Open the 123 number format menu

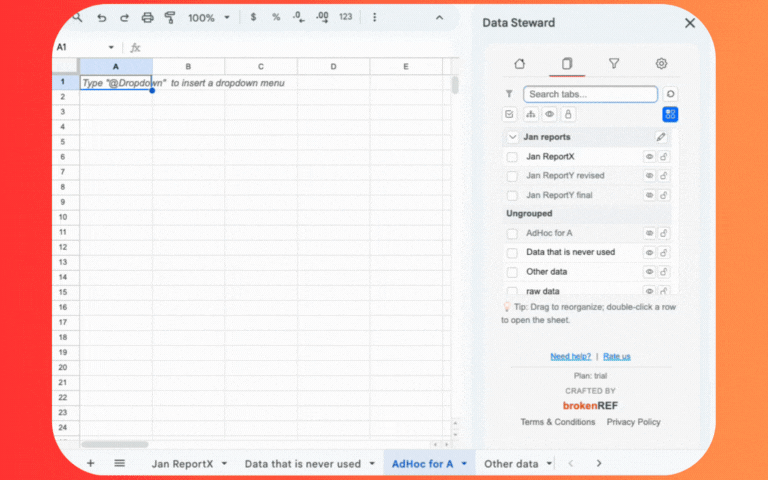[x=346, y=17]
